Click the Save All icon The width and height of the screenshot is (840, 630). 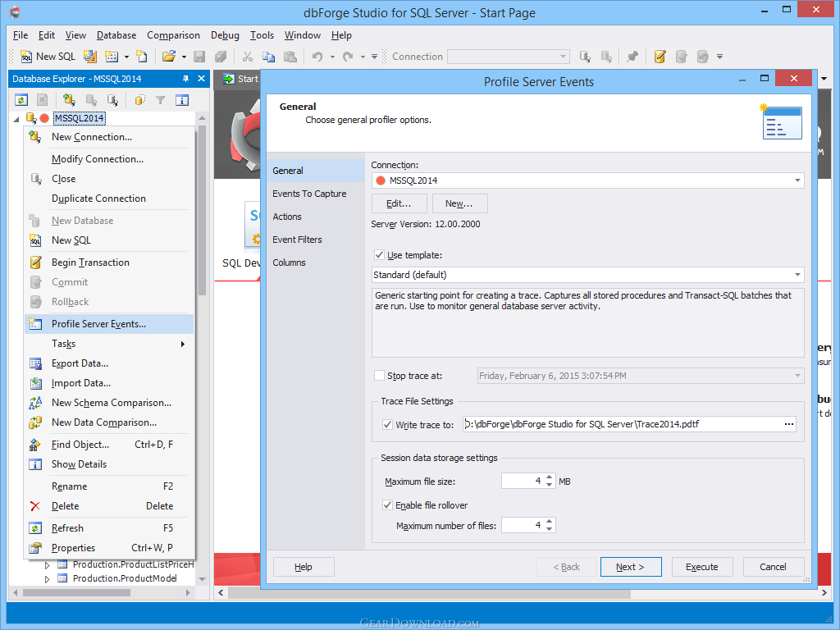coord(220,57)
